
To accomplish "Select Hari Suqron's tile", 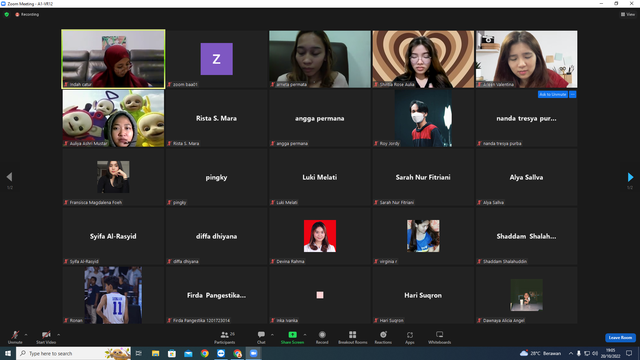I will point(423,295).
